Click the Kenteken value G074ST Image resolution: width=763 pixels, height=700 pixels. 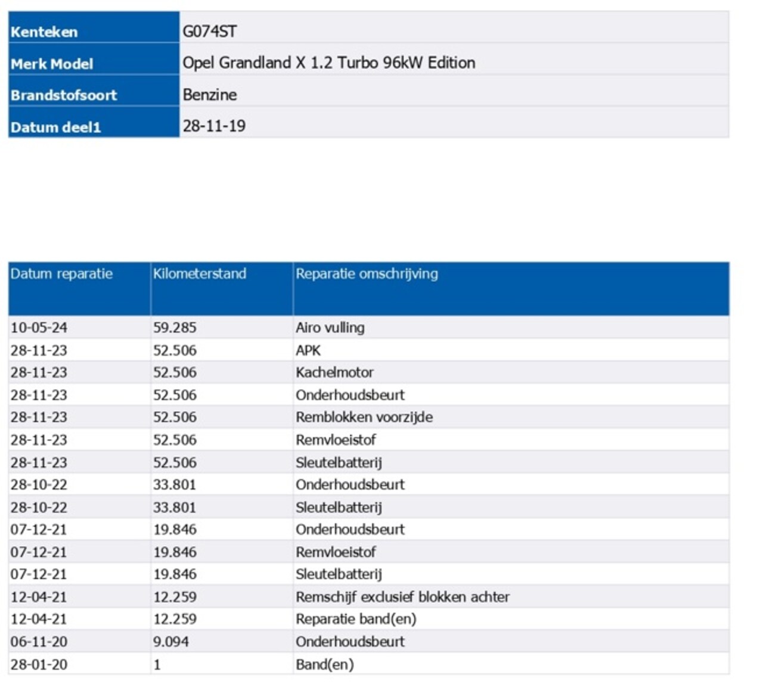pyautogui.click(x=209, y=32)
